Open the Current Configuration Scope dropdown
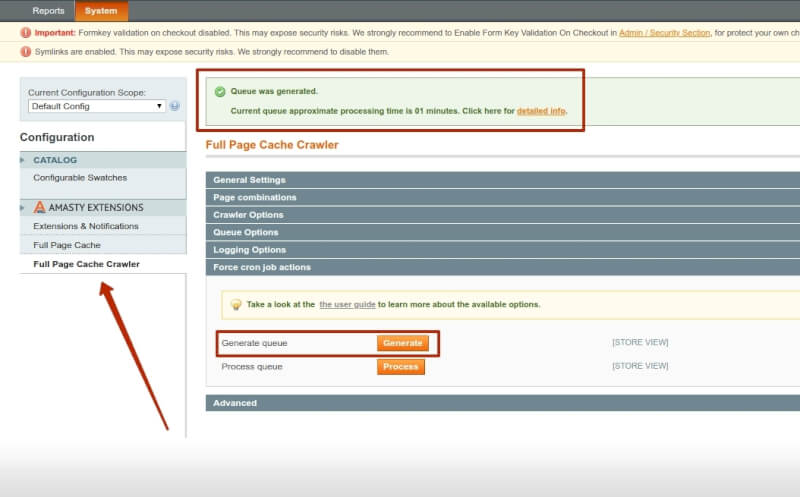The height and width of the screenshot is (497, 800). [97, 106]
